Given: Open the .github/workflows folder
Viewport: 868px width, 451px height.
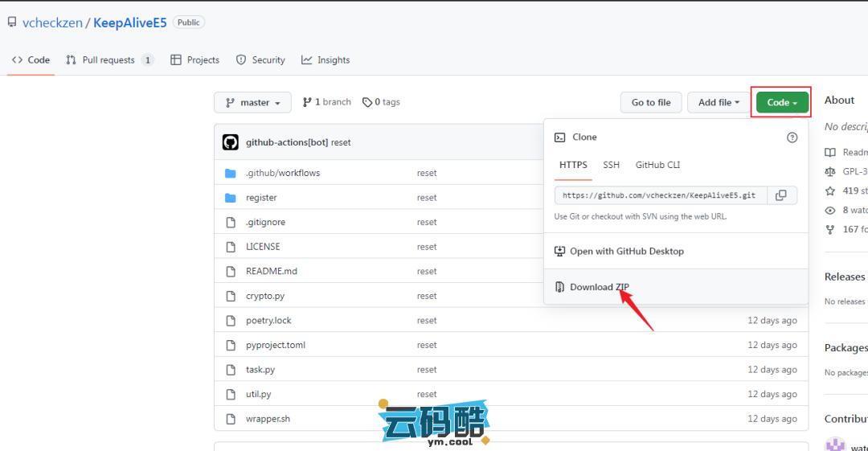Looking at the screenshot, I should click(x=283, y=173).
